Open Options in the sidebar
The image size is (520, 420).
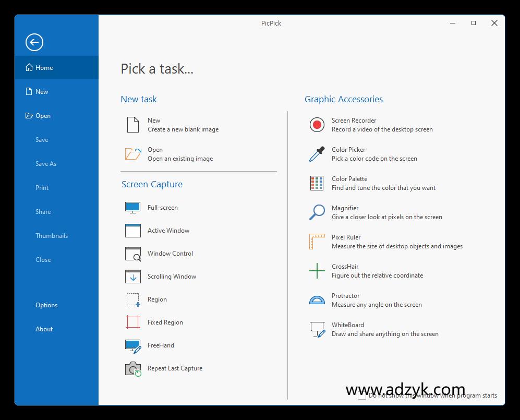[56, 305]
